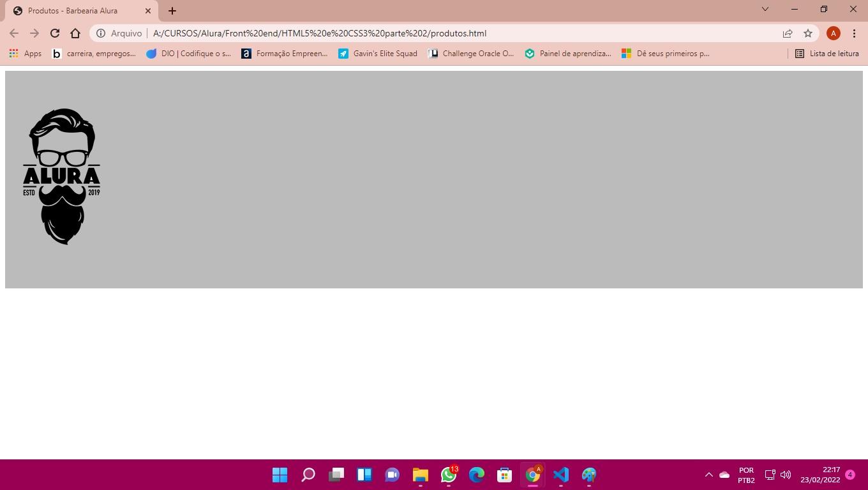Minimize the Chrome window
Screen dimensions: 868x490
(795, 9)
